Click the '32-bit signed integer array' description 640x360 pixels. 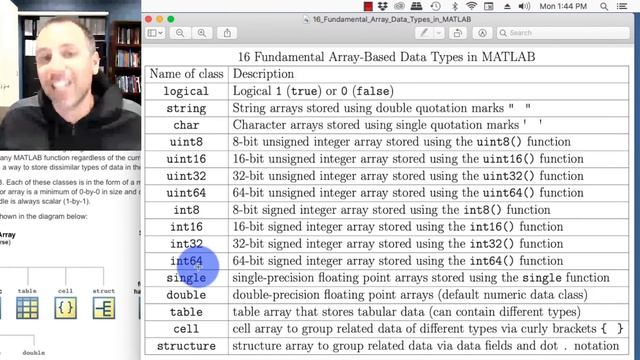(x=398, y=244)
